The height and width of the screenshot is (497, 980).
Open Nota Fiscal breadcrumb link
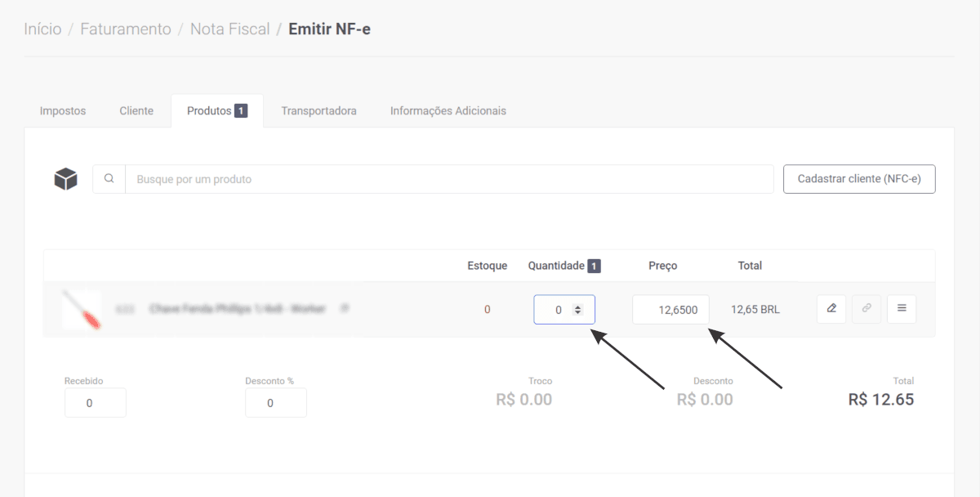[229, 29]
